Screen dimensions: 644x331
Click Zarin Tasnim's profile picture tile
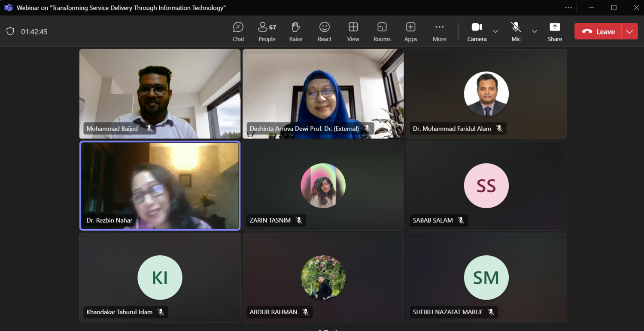coord(323,185)
